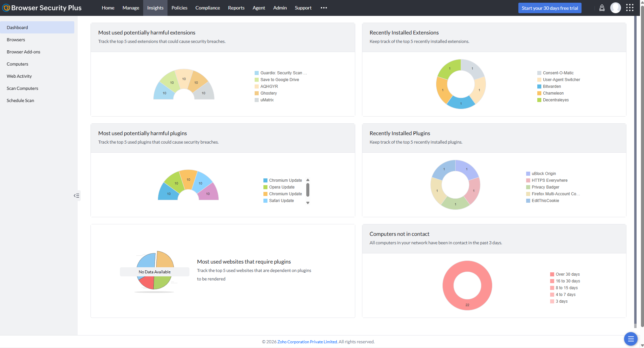Toggle Consent-O-Matic legend swatch
644x348 pixels.
(x=539, y=73)
